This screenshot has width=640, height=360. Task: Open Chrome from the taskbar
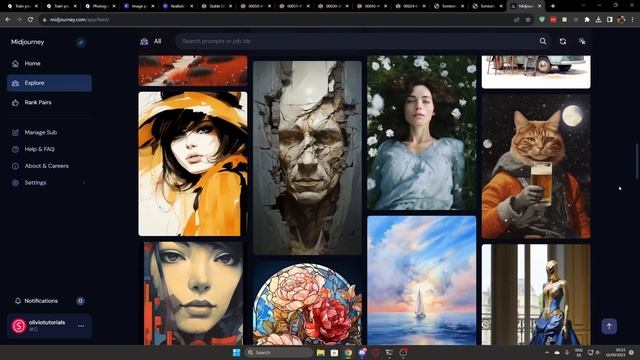[x=348, y=353]
